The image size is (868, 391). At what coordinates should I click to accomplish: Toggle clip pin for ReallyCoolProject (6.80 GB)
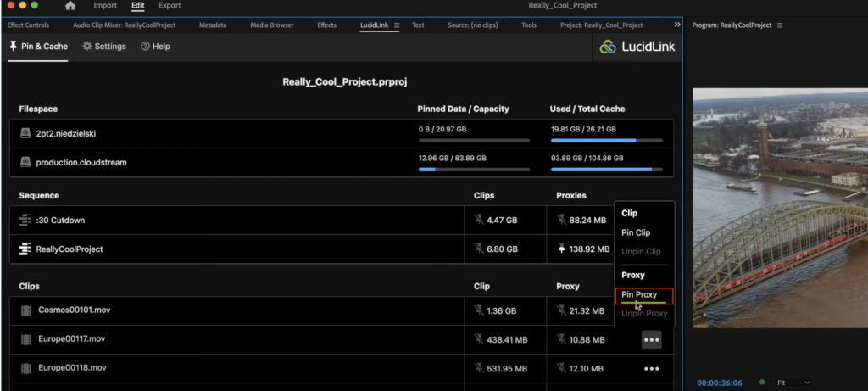click(479, 249)
